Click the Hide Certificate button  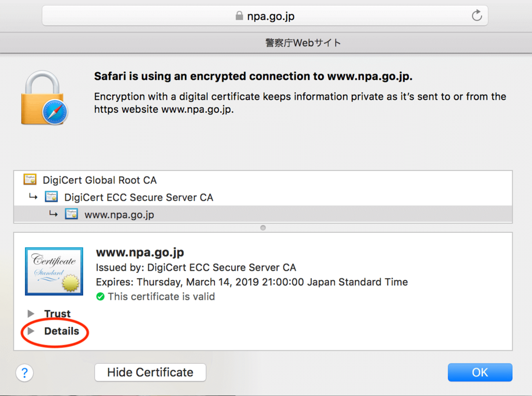pos(150,372)
